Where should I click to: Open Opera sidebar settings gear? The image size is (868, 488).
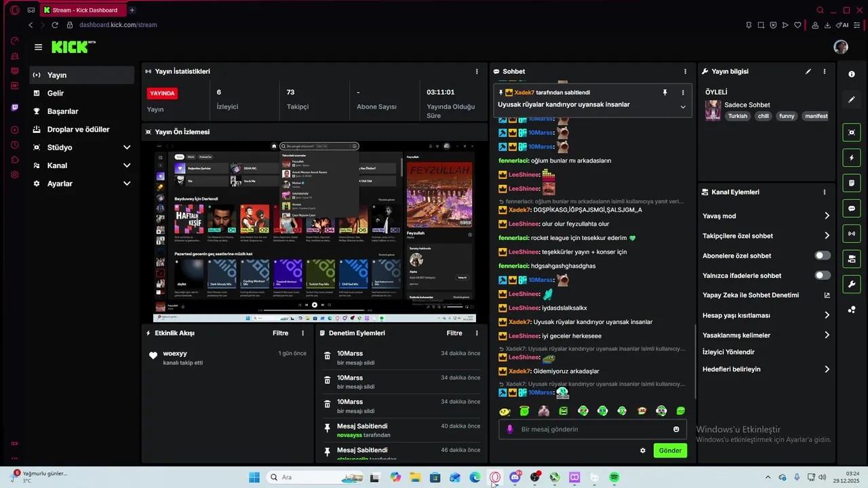pos(15,175)
